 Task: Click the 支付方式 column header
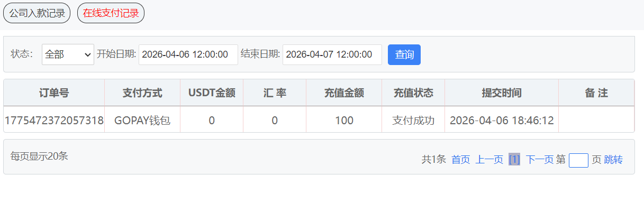click(142, 93)
